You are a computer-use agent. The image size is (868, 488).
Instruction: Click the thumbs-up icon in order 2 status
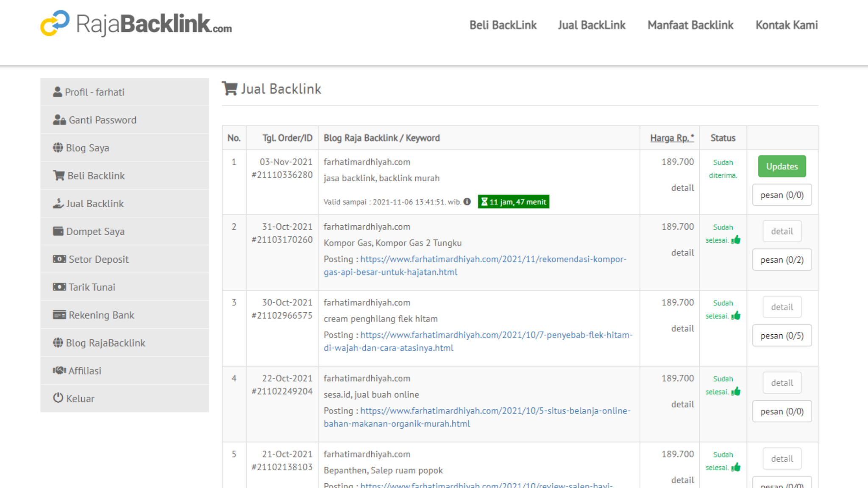coord(736,240)
